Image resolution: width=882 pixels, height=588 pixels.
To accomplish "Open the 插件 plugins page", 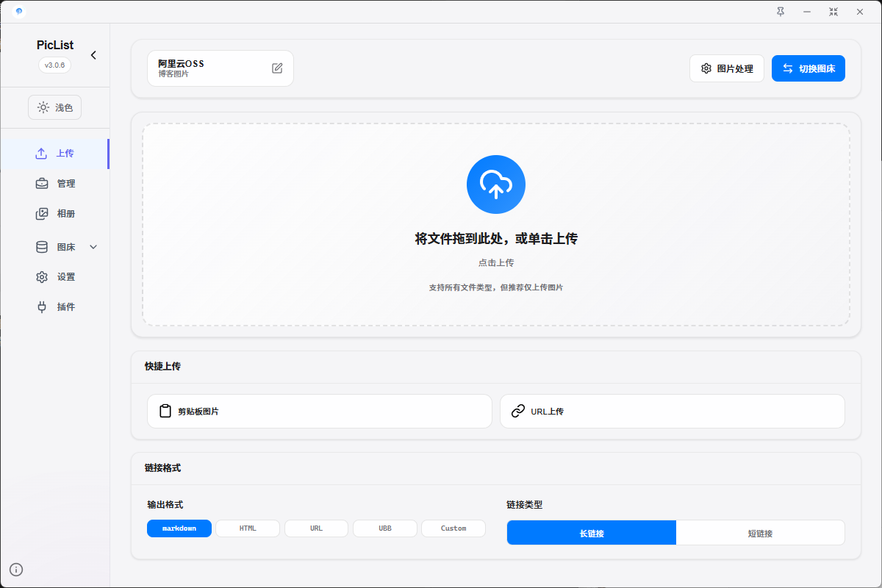I will (x=65, y=307).
